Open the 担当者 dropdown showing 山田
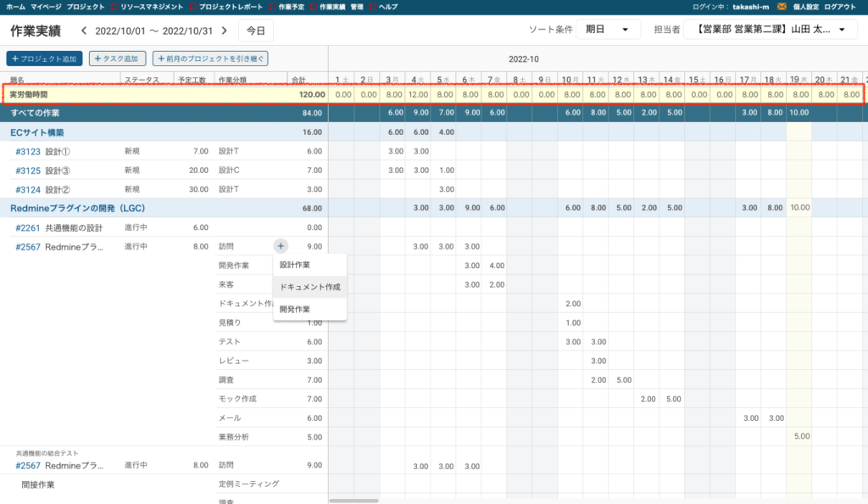This screenshot has height=504, width=868. 770,30
